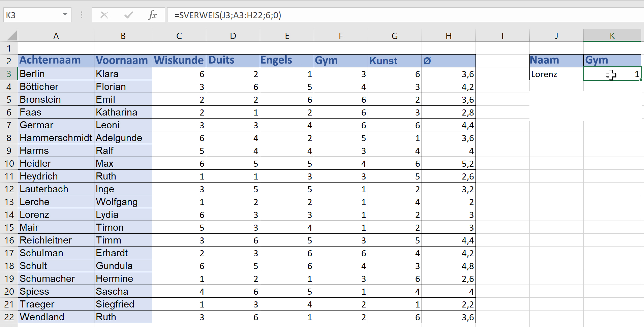The image size is (644, 327).
Task: Click first name Siegfried cell
Action: pyautogui.click(x=123, y=304)
